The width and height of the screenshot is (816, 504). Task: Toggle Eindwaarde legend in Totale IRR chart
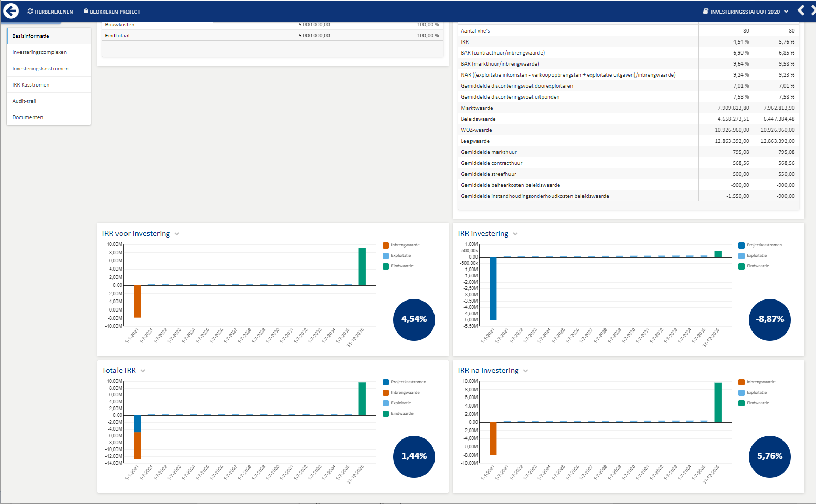coord(398,414)
